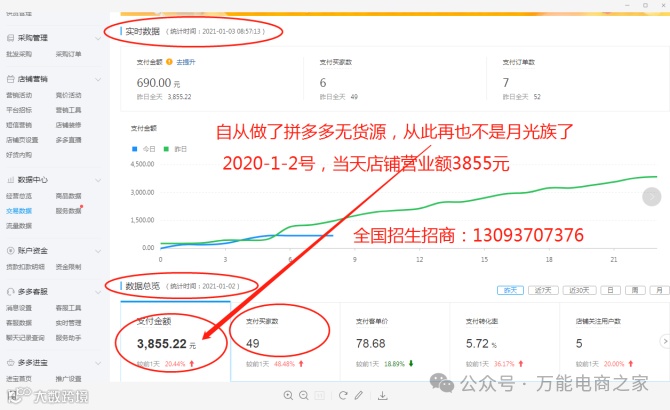Select the 店铺关注用户数 data card
670x410 pixels.
(614, 342)
